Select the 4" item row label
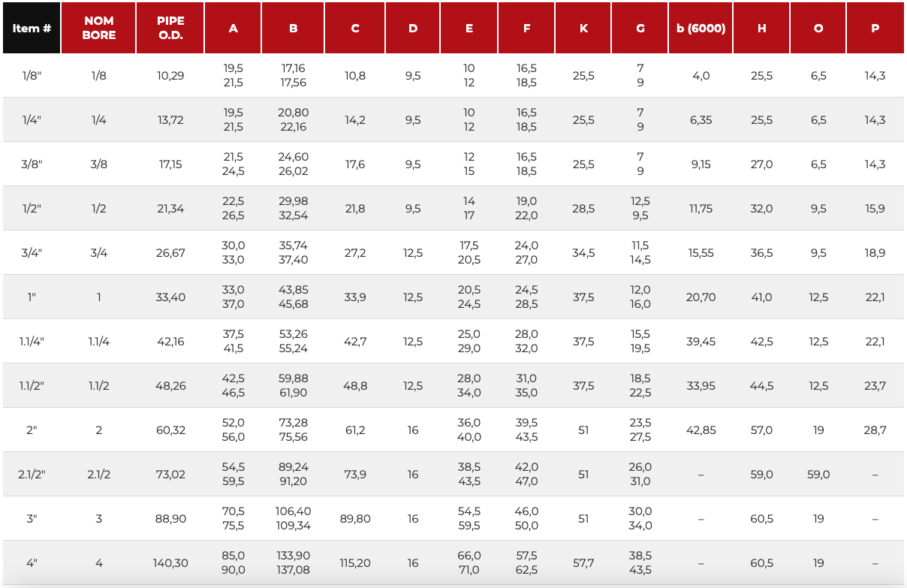This screenshot has width=907, height=588. pyautogui.click(x=32, y=563)
